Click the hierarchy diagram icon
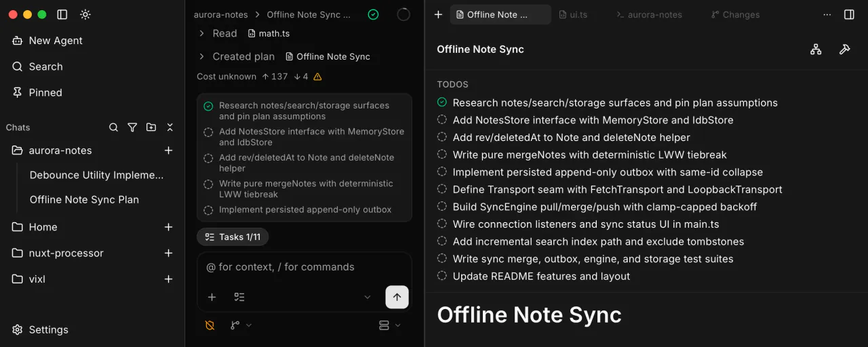868x347 pixels. pyautogui.click(x=816, y=49)
